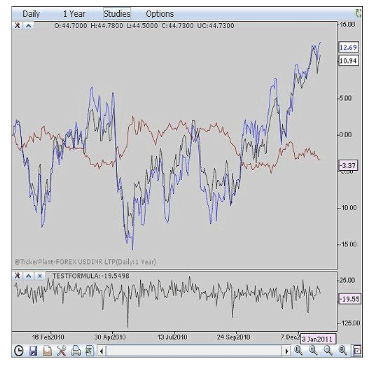Click the scrollbar right arrow
The width and height of the screenshot is (385, 369).
pos(287,351)
